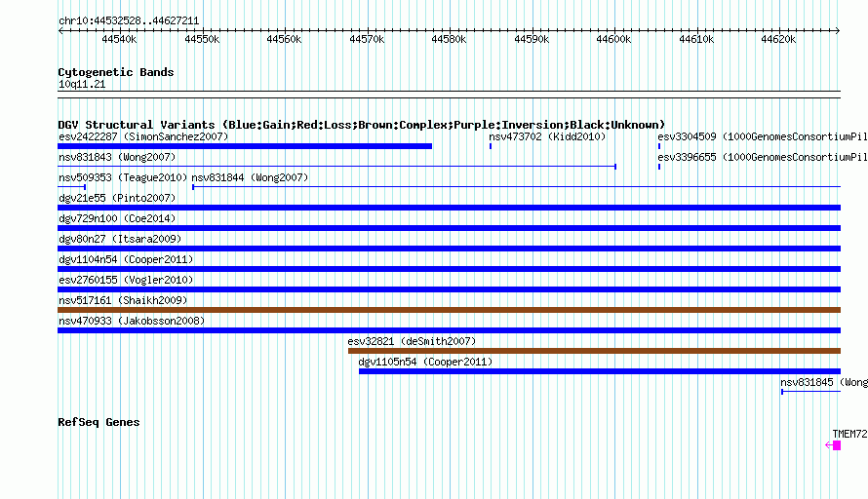Open the nsv831844 (Wong2007) label
Screen dimensions: 868x499
[250, 177]
